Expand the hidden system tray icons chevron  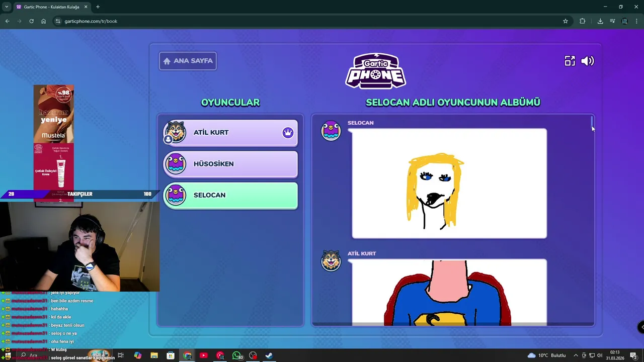click(576, 355)
